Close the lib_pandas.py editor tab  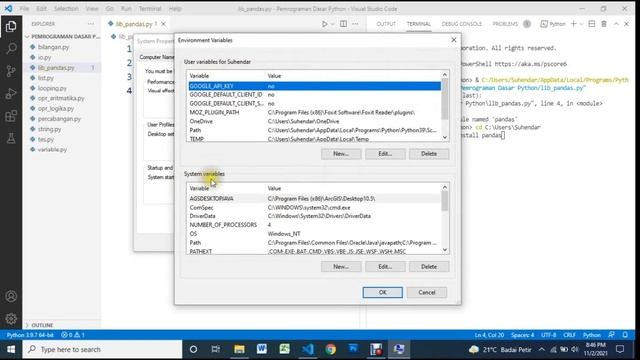pos(163,24)
